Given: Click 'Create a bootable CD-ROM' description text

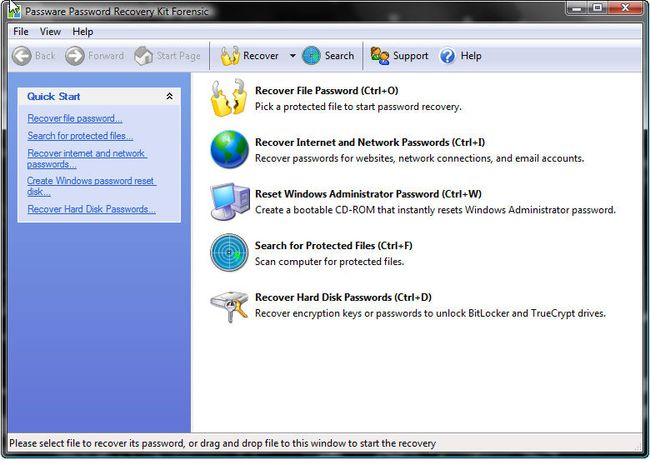Looking at the screenshot, I should coord(435,210).
